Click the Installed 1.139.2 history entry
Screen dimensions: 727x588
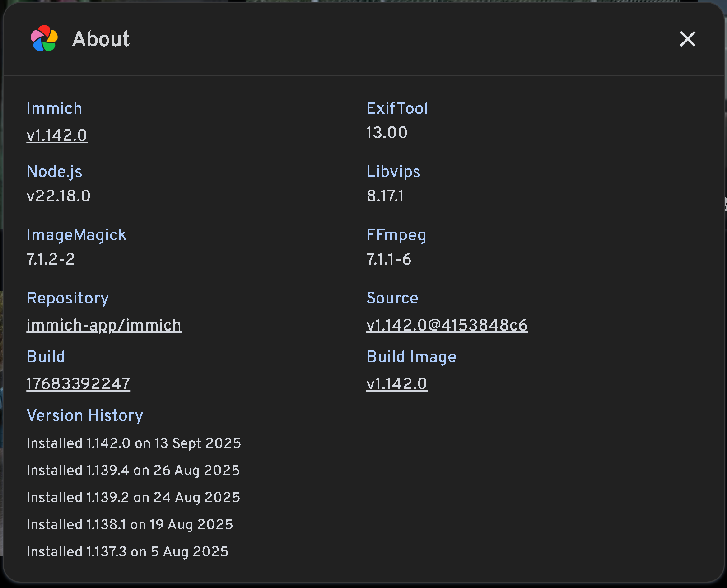click(133, 498)
